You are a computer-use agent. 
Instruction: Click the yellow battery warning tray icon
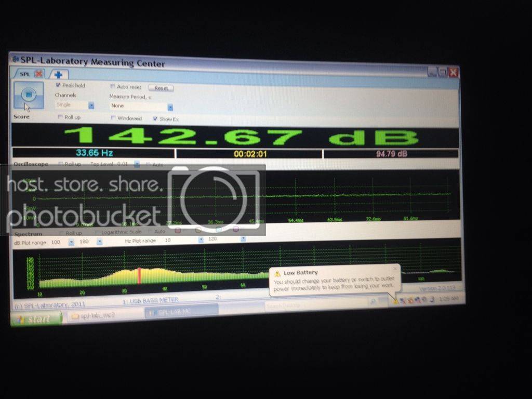click(x=395, y=301)
